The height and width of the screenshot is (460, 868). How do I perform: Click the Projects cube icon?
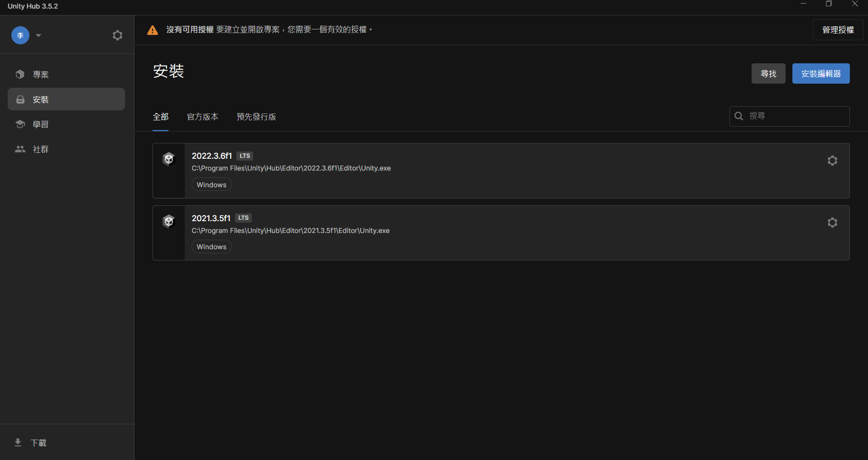click(x=20, y=74)
